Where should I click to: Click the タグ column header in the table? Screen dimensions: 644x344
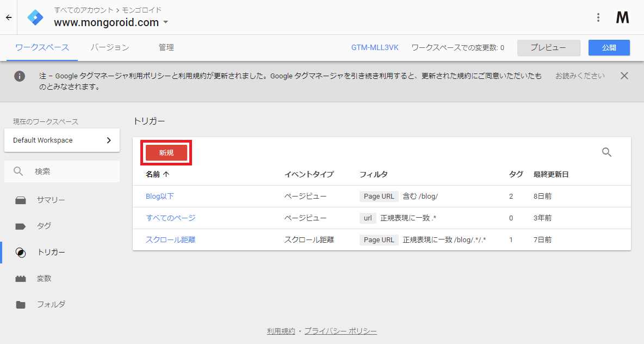[516, 174]
